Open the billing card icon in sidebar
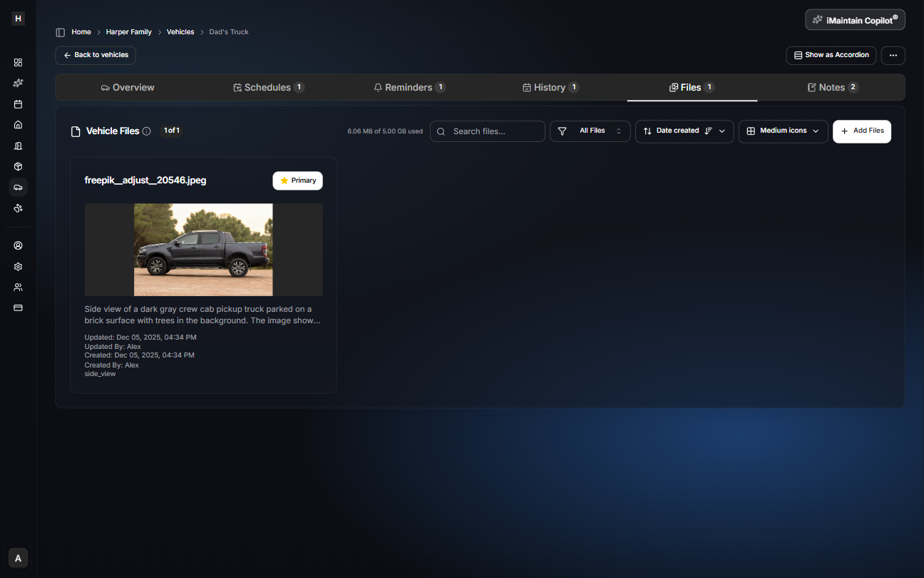The width and height of the screenshot is (924, 578). pos(18,308)
